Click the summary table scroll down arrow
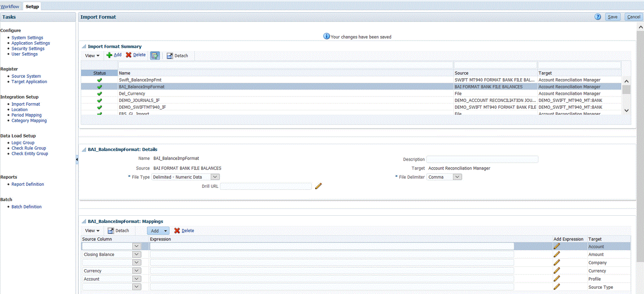The height and width of the screenshot is (294, 644). 626,111
